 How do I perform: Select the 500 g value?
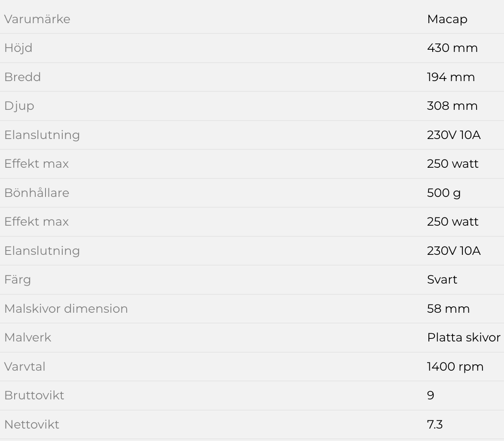pyautogui.click(x=443, y=193)
